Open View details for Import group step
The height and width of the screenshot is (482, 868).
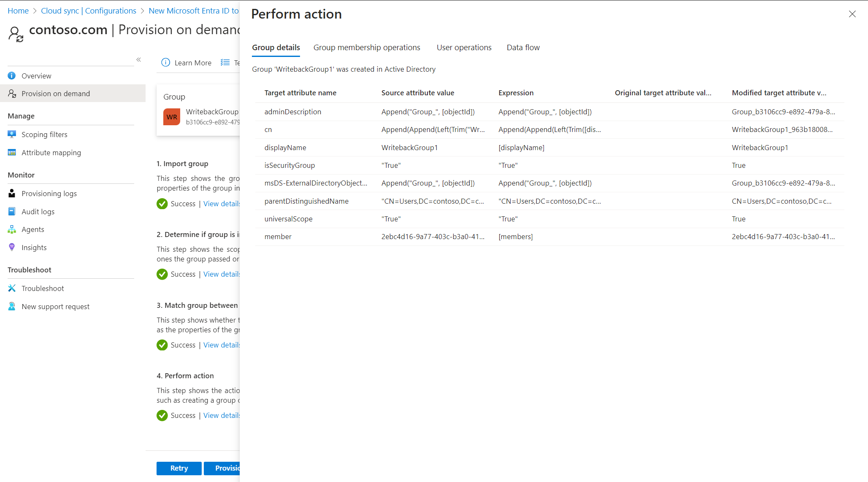click(222, 204)
